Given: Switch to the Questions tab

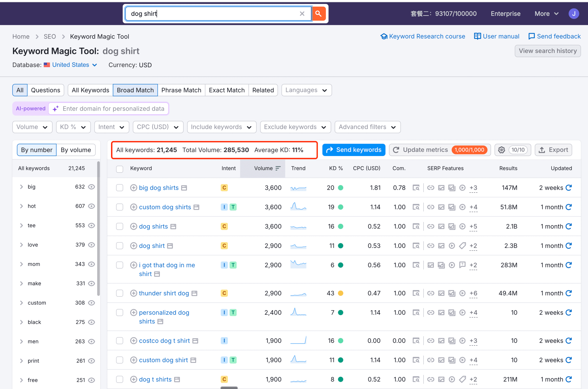Looking at the screenshot, I should [x=45, y=90].
